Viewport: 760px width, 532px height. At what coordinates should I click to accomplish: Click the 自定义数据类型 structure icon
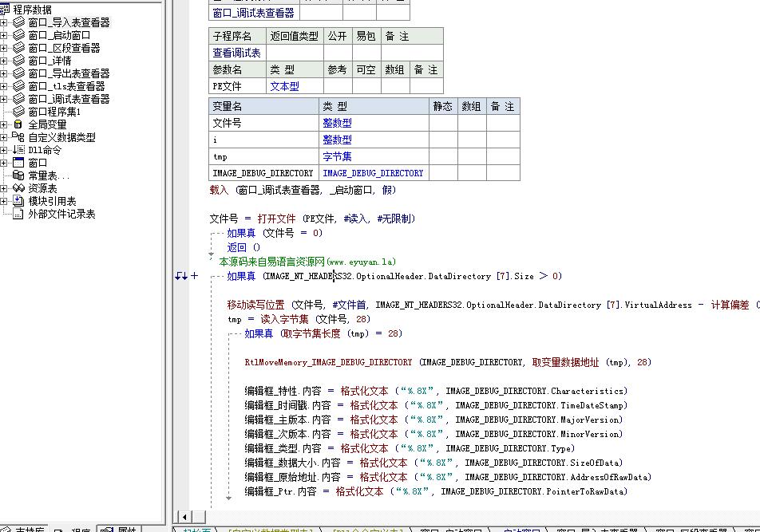18,137
